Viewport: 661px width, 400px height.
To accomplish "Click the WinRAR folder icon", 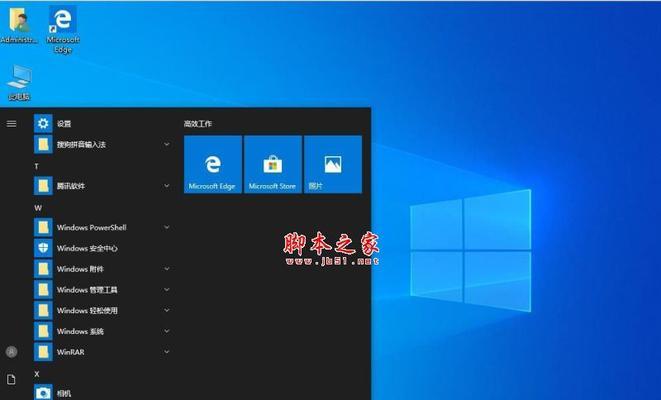I will [43, 352].
